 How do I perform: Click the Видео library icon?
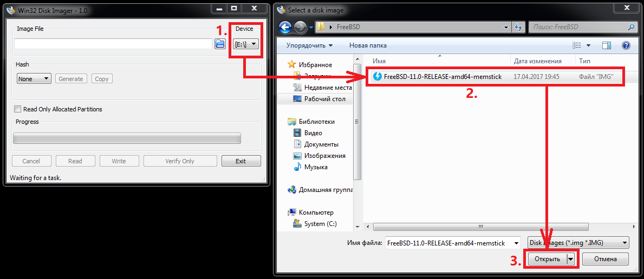tap(297, 133)
